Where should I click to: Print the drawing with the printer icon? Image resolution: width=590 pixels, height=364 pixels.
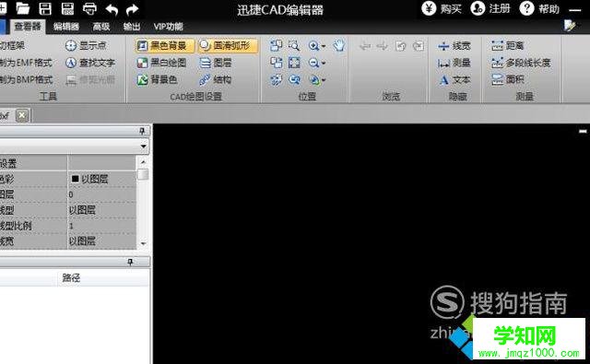(x=89, y=8)
